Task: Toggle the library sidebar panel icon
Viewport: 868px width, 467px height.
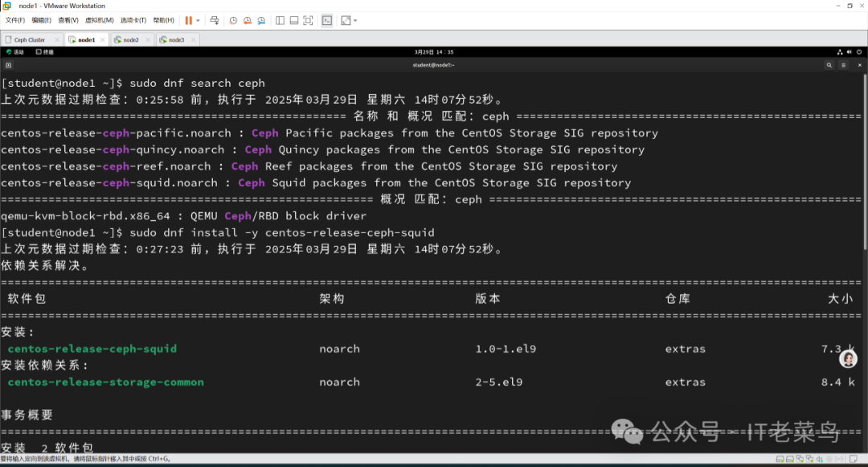Action: coord(280,20)
